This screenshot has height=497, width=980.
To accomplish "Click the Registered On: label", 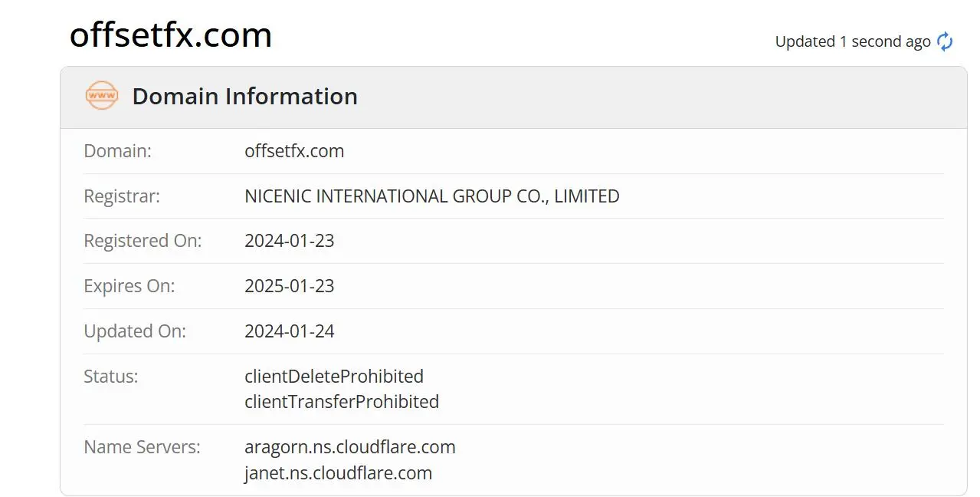I will [x=143, y=241].
